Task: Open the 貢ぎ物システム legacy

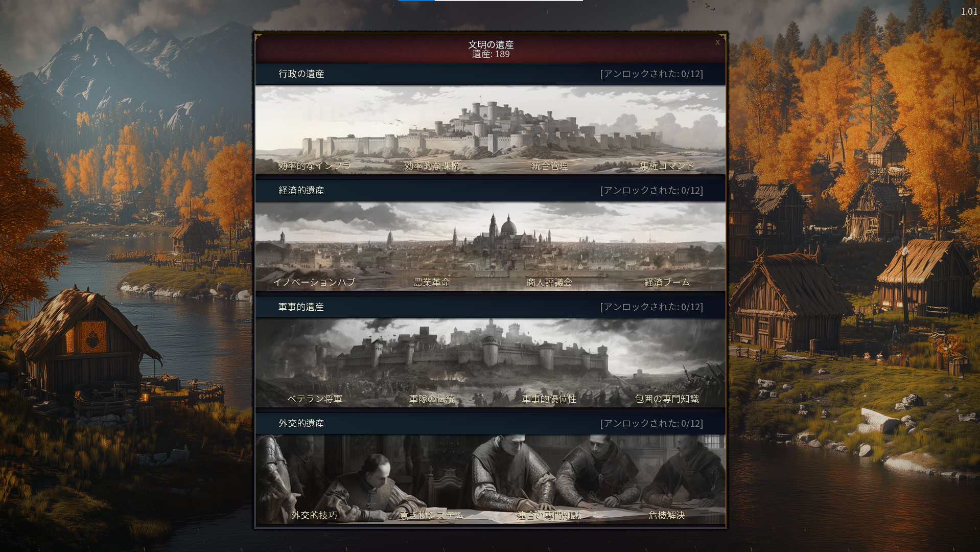Action: [432, 515]
